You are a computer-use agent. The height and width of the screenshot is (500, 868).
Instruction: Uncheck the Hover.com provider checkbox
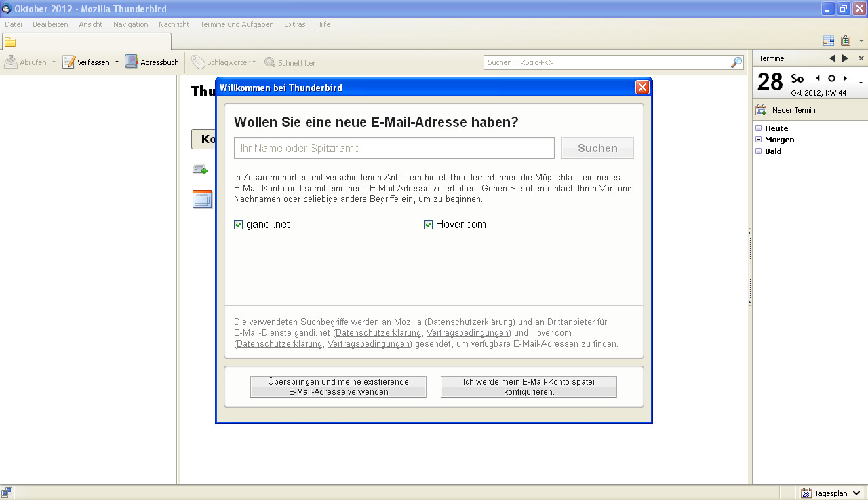pyautogui.click(x=428, y=225)
